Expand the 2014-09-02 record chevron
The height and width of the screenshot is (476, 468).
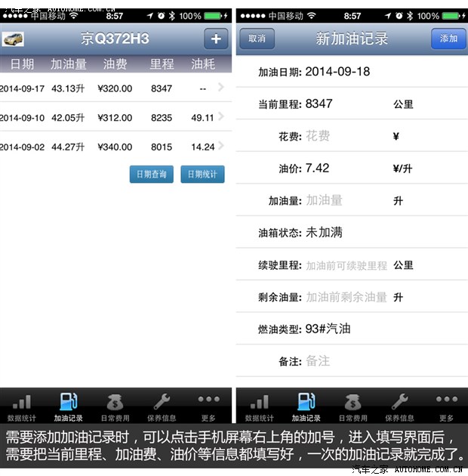[x=220, y=146]
